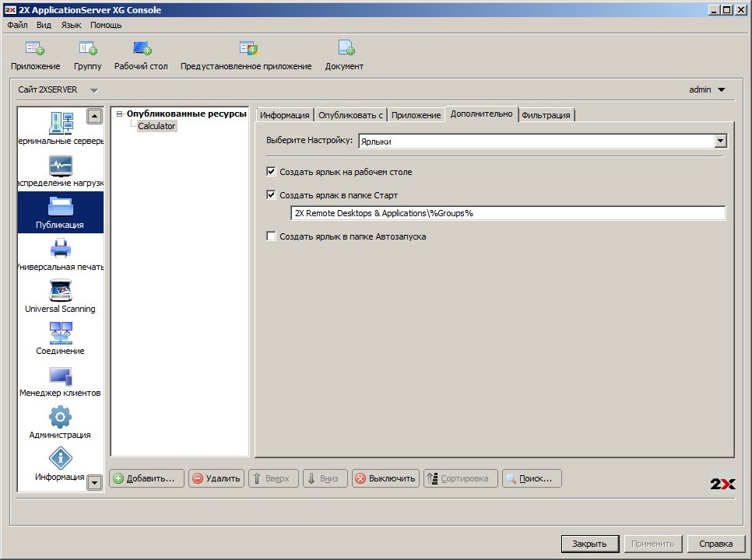Select the Публикация sidebar icon

pyautogui.click(x=61, y=212)
